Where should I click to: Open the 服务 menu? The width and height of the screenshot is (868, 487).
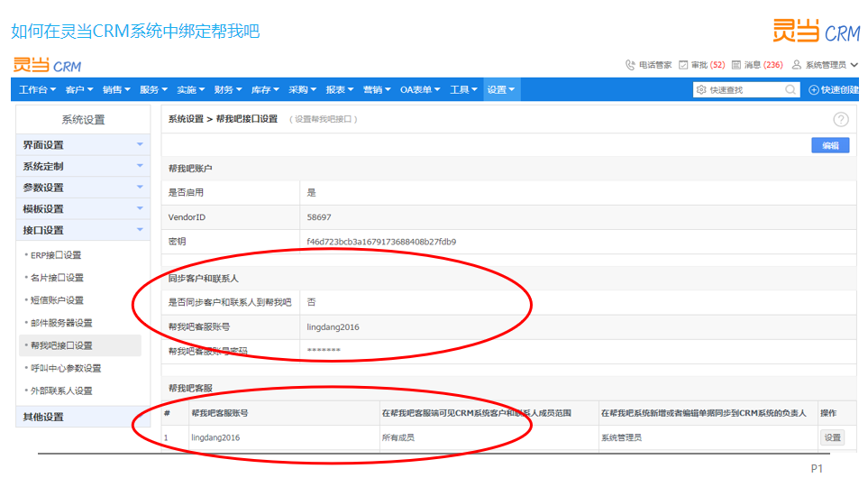click(x=153, y=90)
